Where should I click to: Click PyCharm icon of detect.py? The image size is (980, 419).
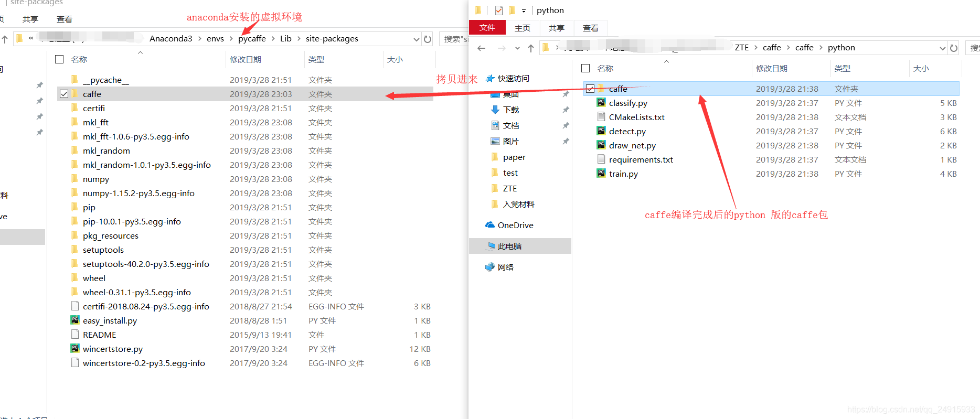pos(601,131)
